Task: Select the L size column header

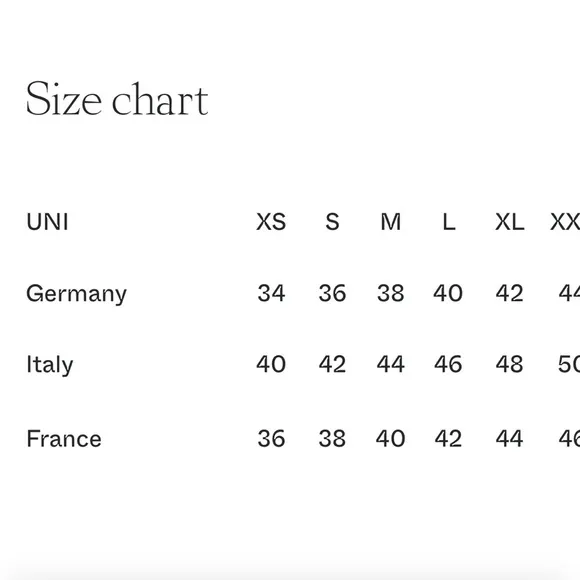Action: coord(449,222)
